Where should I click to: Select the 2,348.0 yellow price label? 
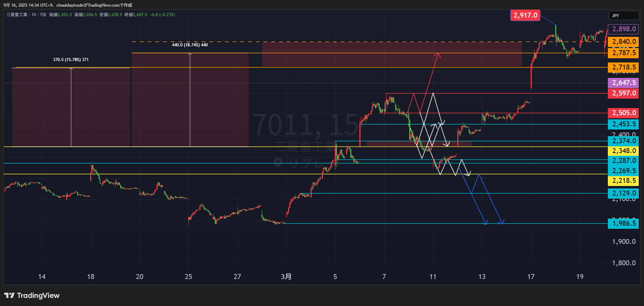(x=623, y=151)
